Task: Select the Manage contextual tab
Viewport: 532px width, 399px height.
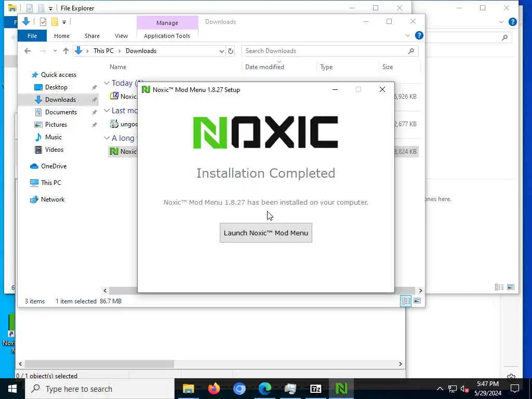Action: click(x=167, y=23)
